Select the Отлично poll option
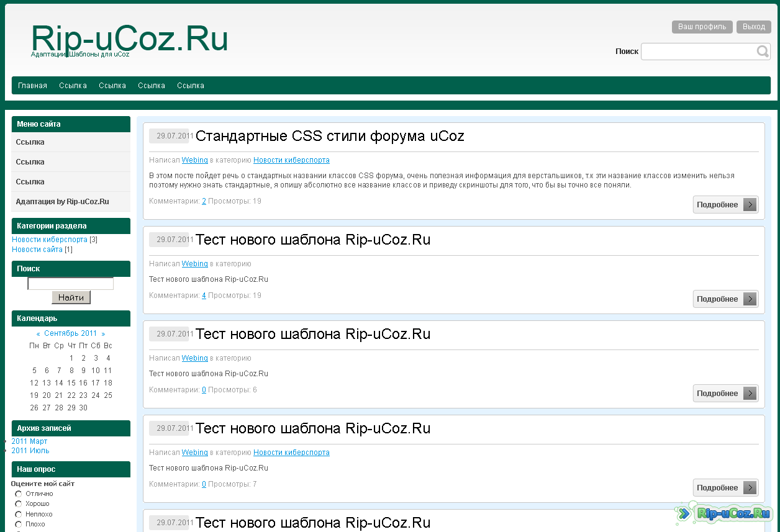The width and height of the screenshot is (780, 532). point(19,494)
